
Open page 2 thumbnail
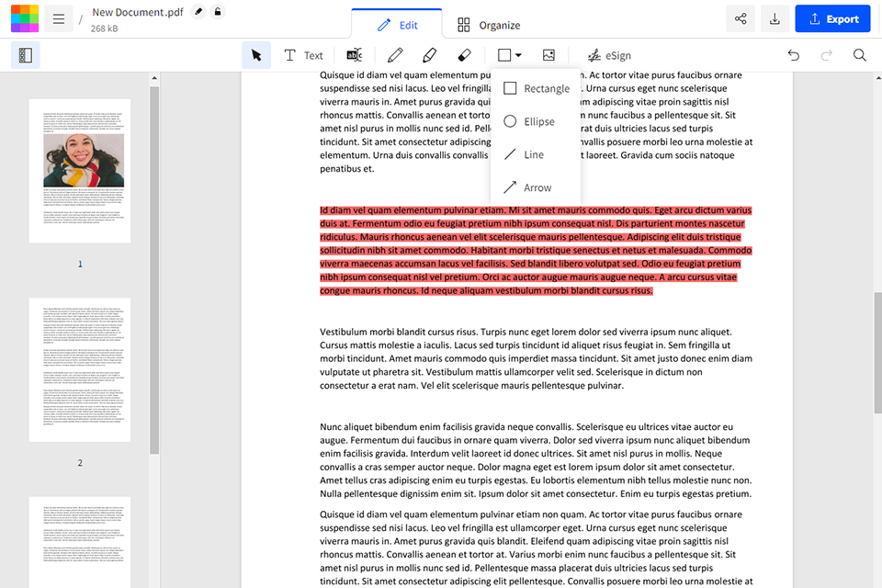coord(80,369)
